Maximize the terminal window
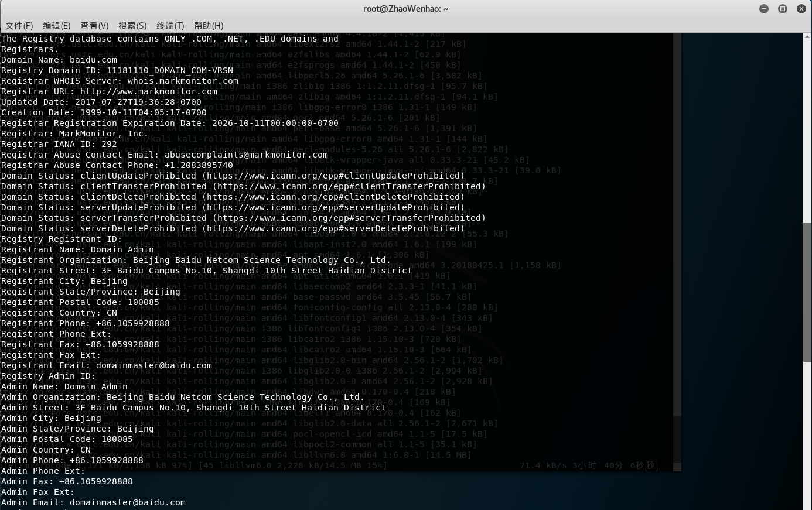 coord(783,9)
